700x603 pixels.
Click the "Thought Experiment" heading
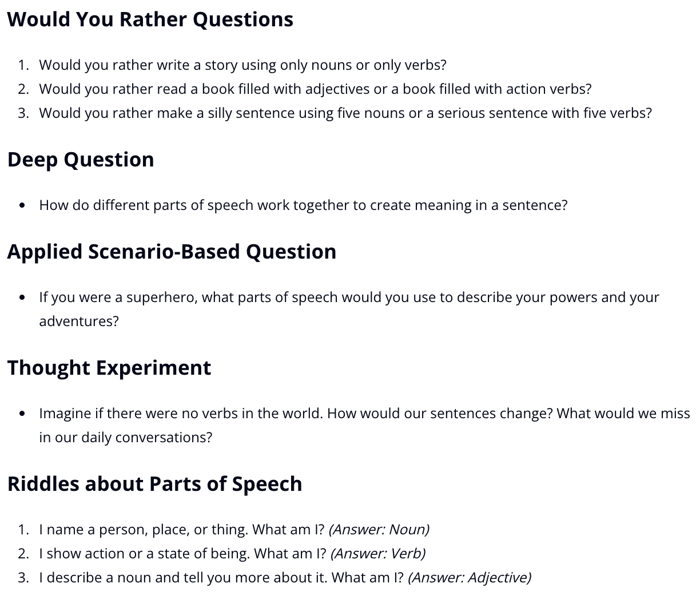[109, 368]
